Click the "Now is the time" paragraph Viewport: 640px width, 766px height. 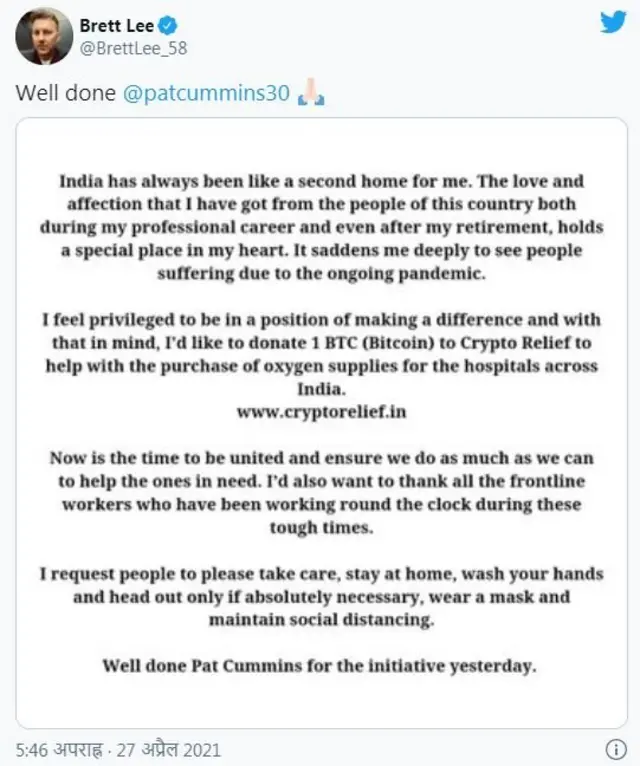[x=321, y=492]
